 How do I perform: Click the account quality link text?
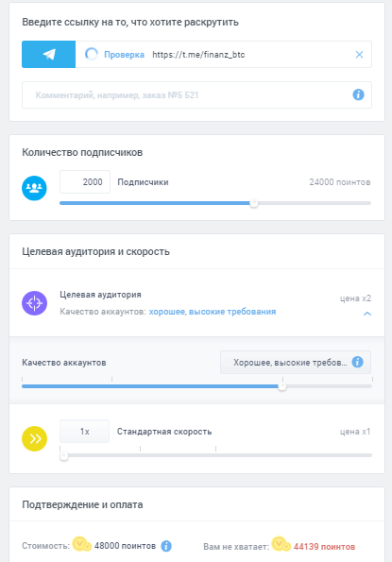click(213, 312)
